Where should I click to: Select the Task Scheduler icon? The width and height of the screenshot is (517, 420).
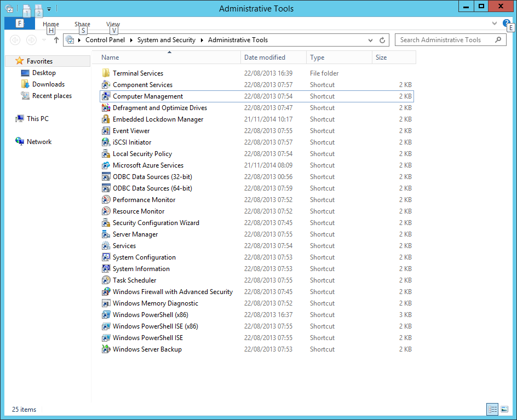[x=106, y=280]
